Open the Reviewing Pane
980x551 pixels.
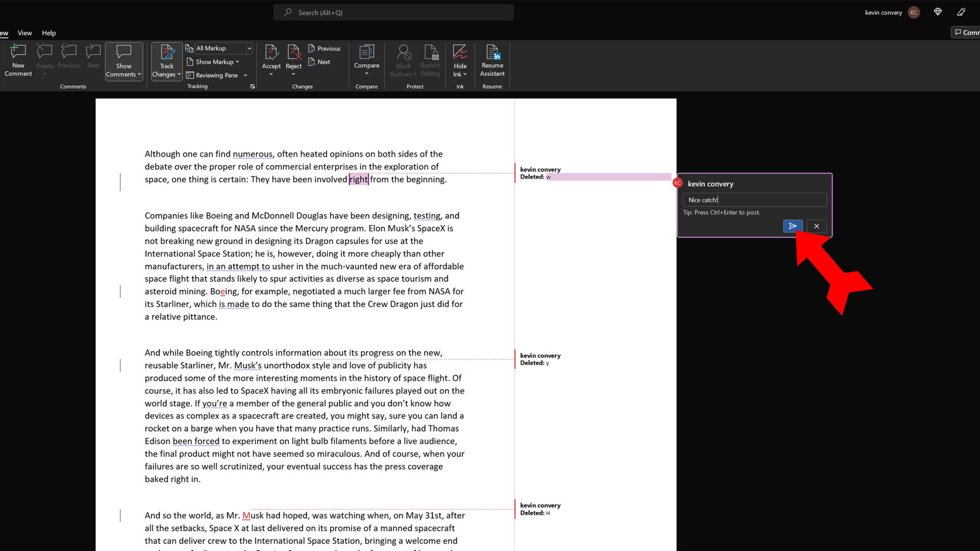pos(216,75)
